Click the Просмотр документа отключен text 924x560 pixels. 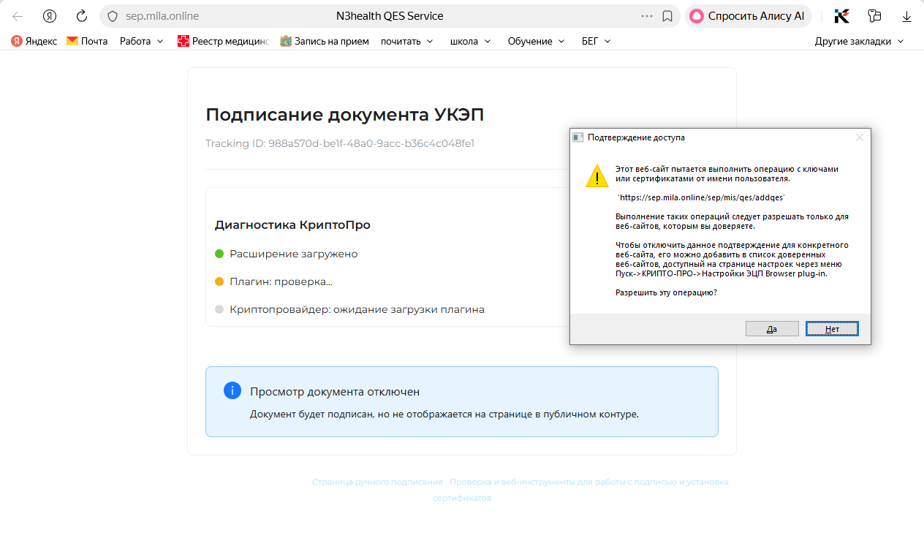point(335,392)
